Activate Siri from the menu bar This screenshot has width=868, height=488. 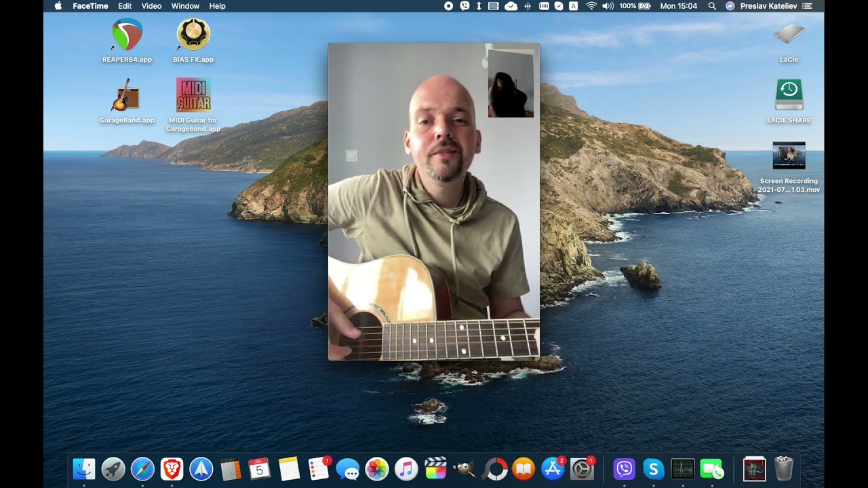tap(730, 6)
